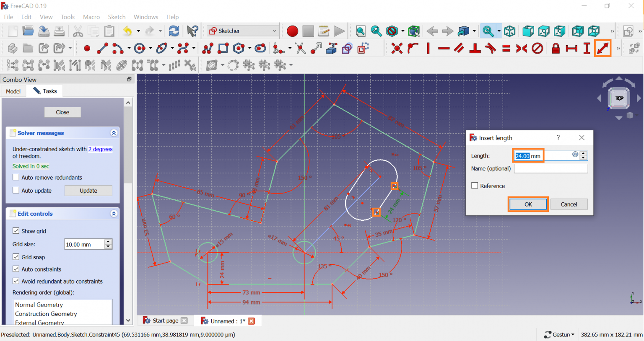Toggle the Show grid checkbox

[x=16, y=231]
